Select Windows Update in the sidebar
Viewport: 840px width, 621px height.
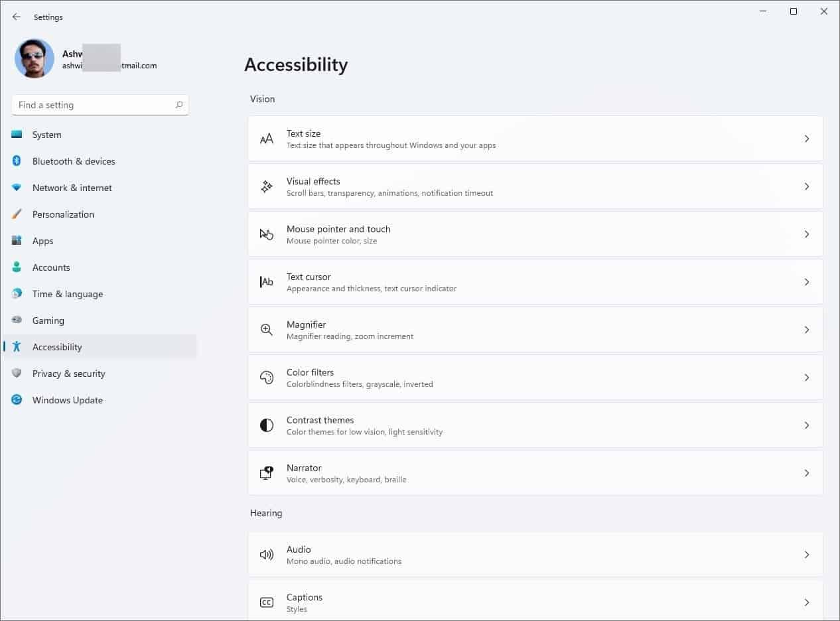coord(67,399)
